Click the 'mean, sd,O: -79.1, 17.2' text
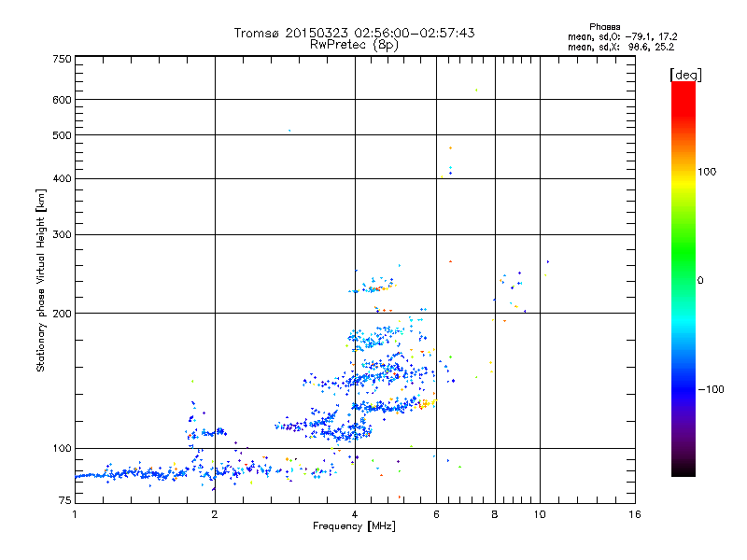This screenshot has width=747, height=560. [x=622, y=36]
